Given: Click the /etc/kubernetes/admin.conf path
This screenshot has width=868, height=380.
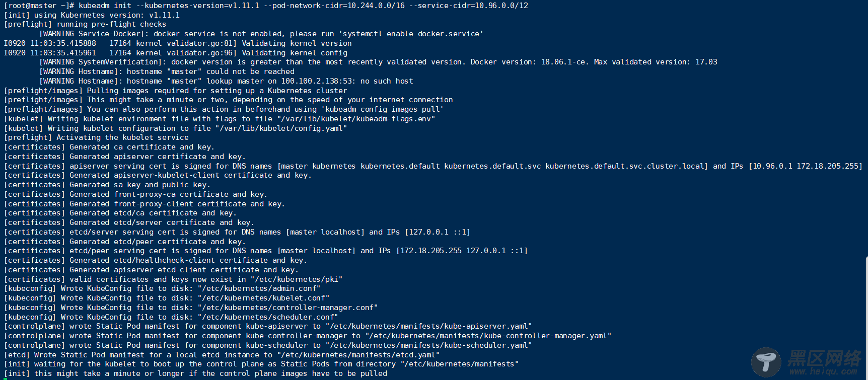Looking at the screenshot, I should coord(259,288).
